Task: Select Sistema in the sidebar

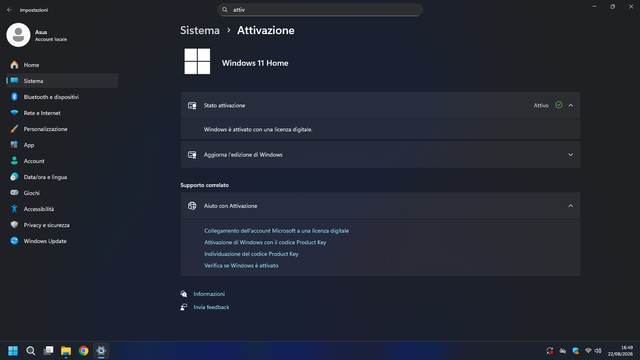Action: [62, 81]
